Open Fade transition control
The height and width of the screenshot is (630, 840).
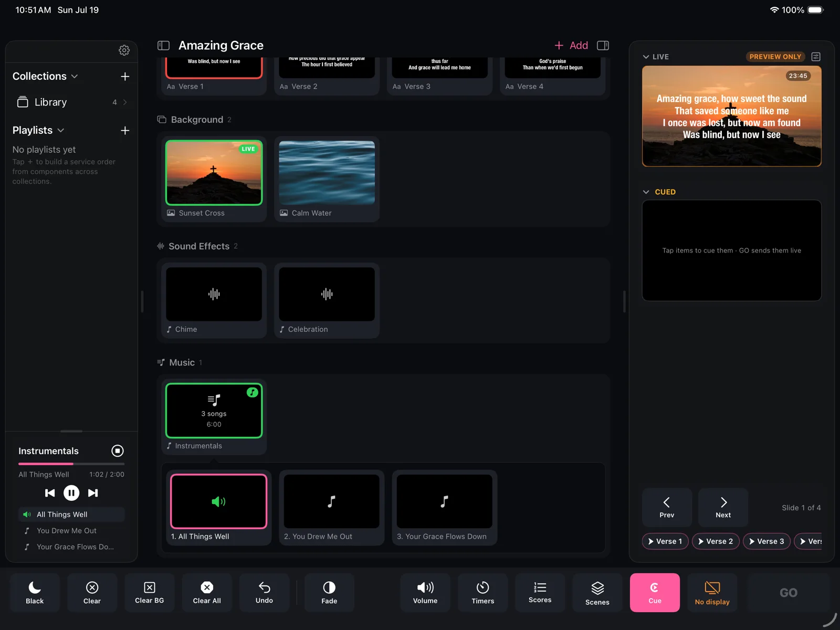click(x=329, y=593)
